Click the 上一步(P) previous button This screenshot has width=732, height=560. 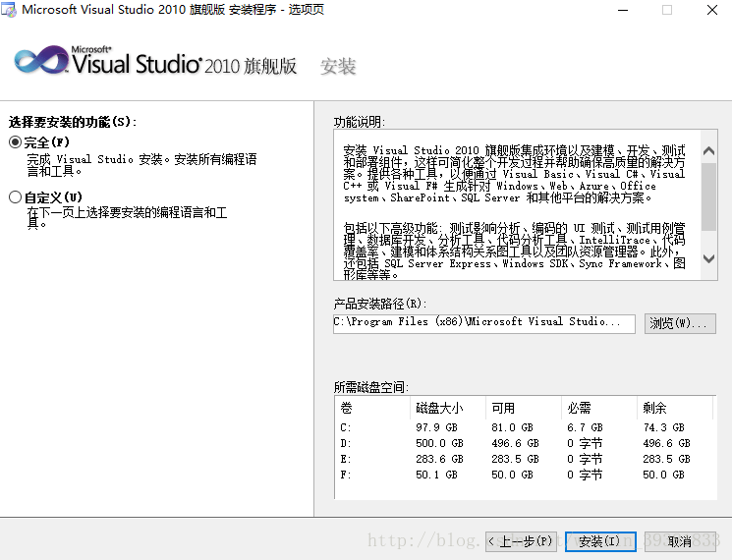523,541
